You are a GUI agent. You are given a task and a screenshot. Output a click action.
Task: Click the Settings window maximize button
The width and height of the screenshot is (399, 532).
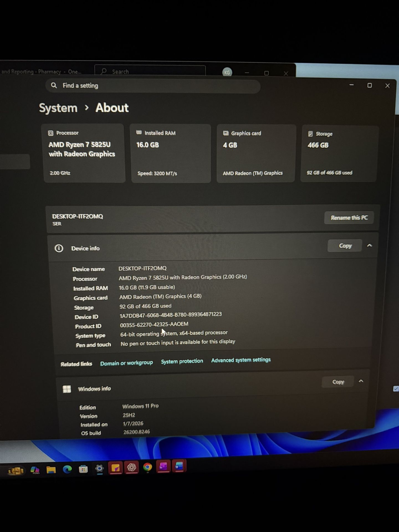coord(369,85)
